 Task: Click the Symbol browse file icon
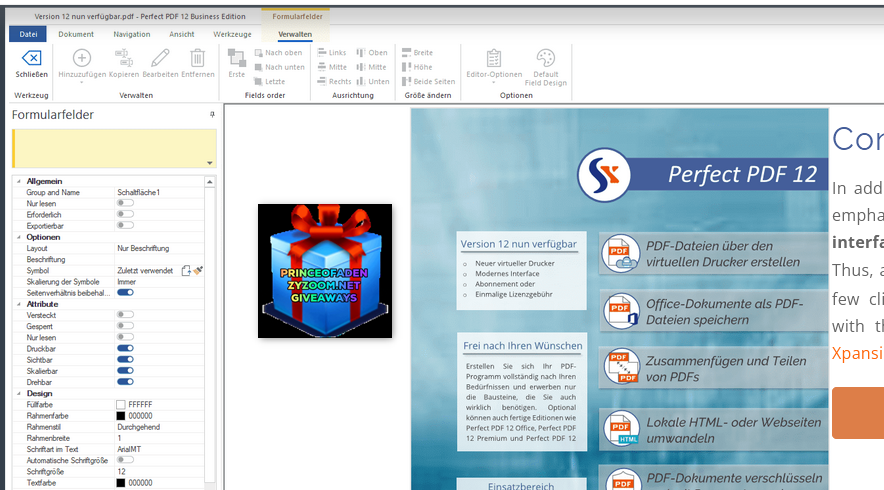click(x=186, y=271)
